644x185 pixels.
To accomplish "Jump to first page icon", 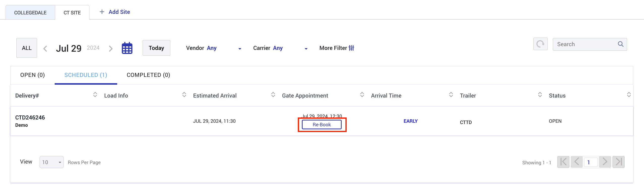I will 563,162.
